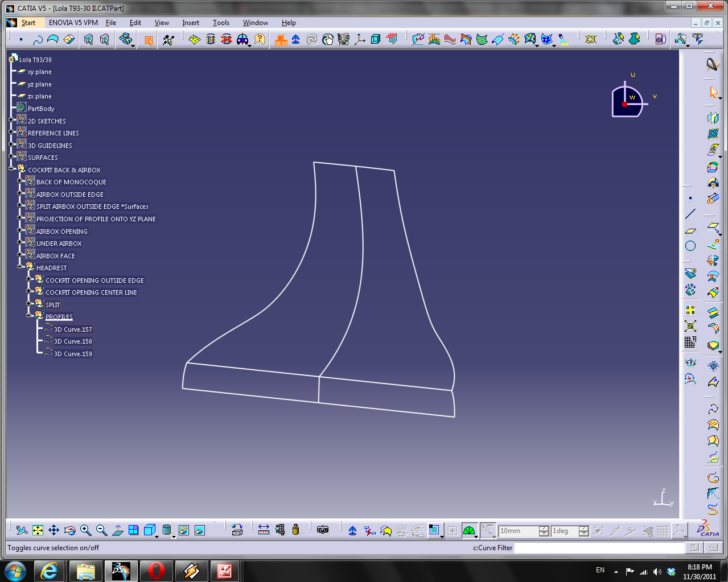The width and height of the screenshot is (728, 582).
Task: Collapse the HEADREST tree node
Action: pyautogui.click(x=20, y=266)
